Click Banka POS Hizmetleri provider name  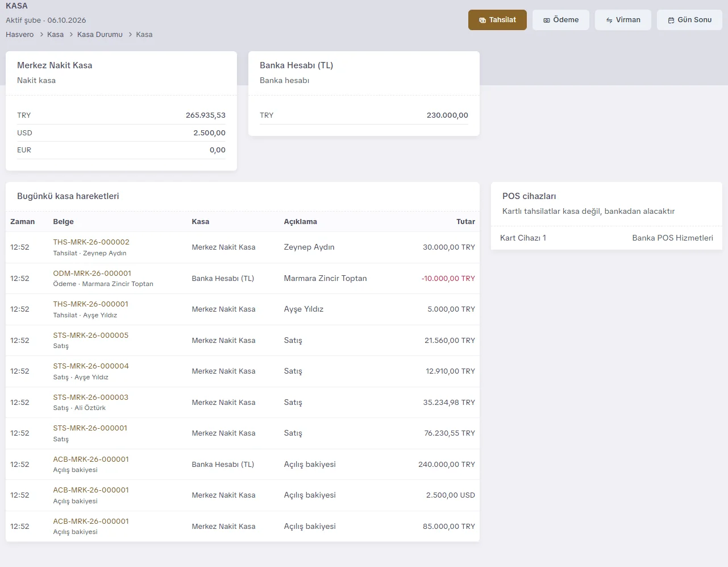pos(673,238)
